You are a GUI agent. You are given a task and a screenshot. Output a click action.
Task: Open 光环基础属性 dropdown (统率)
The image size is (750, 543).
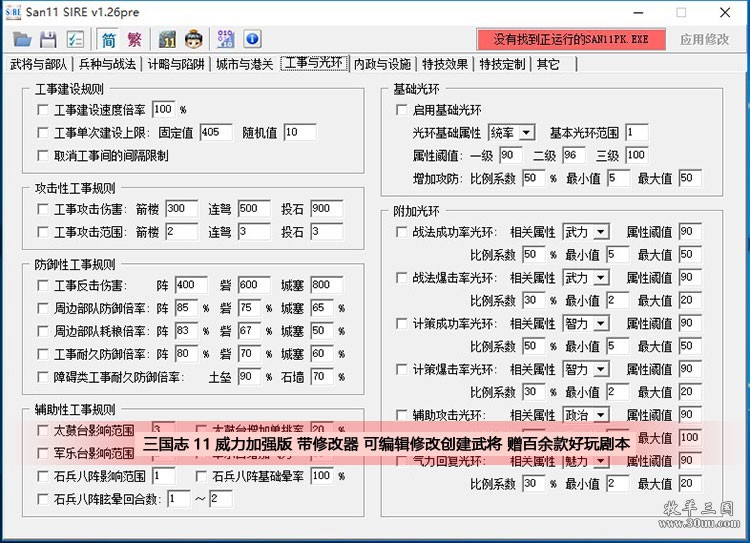pos(511,133)
